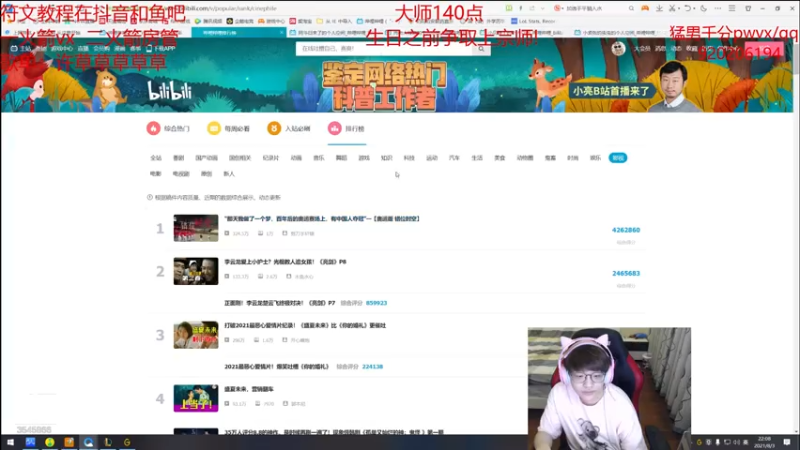Image resolution: width=800 pixels, height=450 pixels.
Task: Click the score 2465683 of rank 2
Action: (626, 273)
